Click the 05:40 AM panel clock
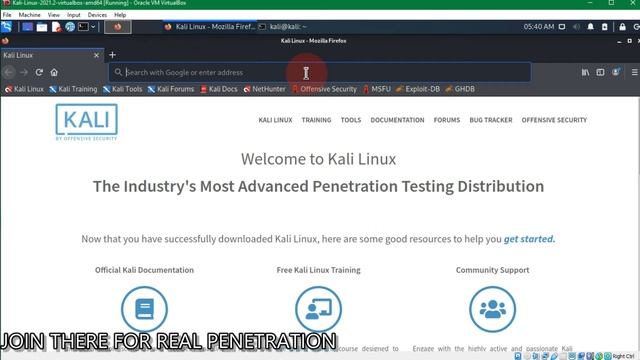 [x=539, y=27]
